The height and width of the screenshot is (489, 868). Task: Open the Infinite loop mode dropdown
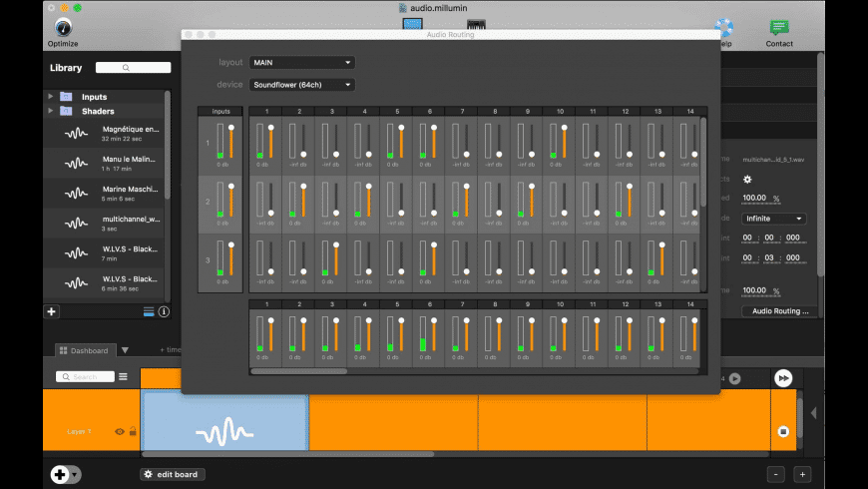click(774, 219)
